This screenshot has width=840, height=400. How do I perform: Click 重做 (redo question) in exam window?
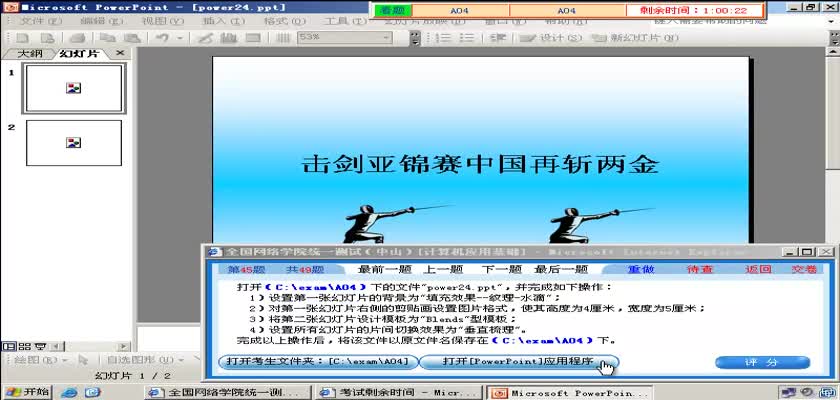point(641,269)
